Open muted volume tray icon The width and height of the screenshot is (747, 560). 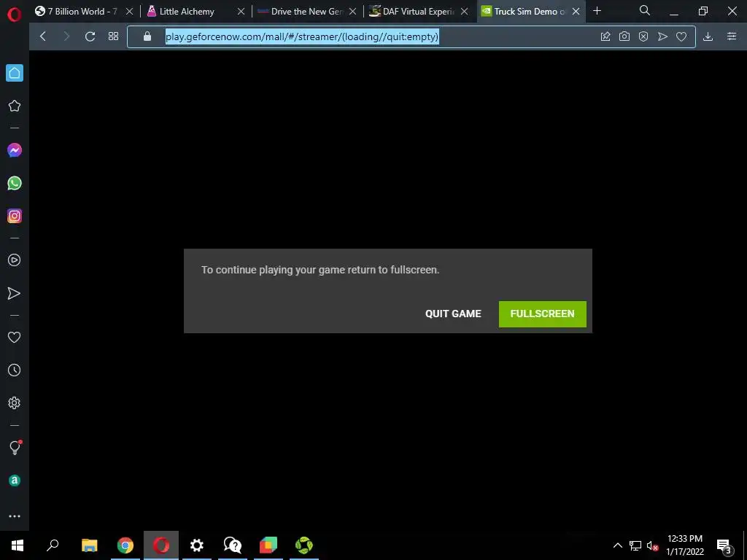coord(652,545)
